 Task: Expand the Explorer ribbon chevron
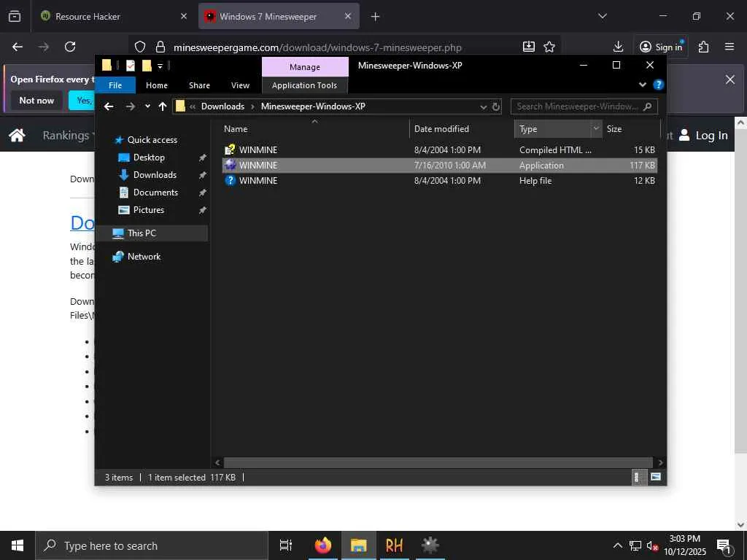(x=642, y=85)
